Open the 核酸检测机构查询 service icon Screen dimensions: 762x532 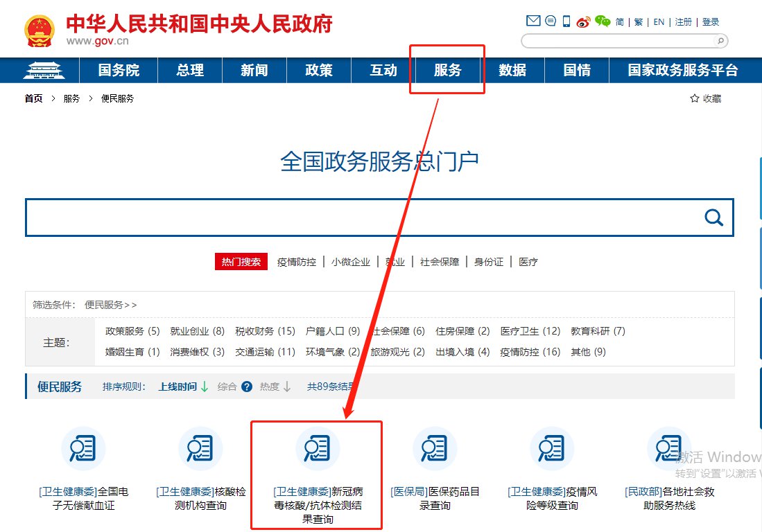pyautogui.click(x=200, y=448)
